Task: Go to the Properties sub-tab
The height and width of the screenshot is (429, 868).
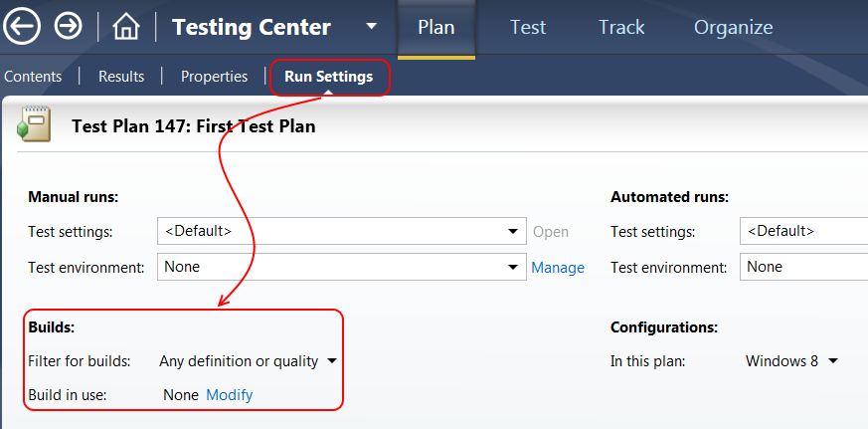Action: point(214,77)
